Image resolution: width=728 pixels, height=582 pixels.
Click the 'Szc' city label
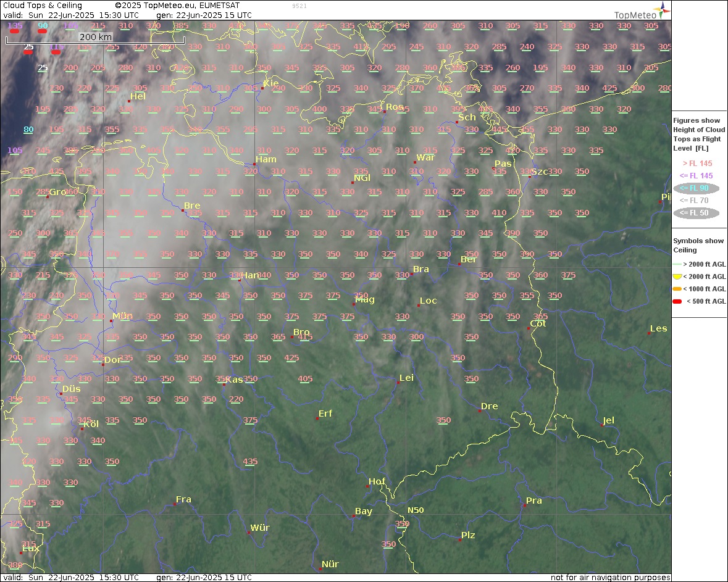click(540, 172)
